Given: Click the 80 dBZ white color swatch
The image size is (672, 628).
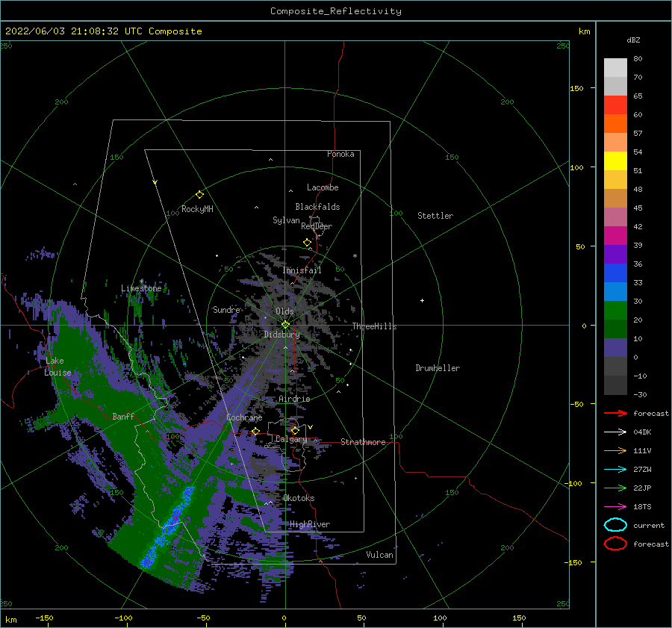Looking at the screenshot, I should [615, 67].
